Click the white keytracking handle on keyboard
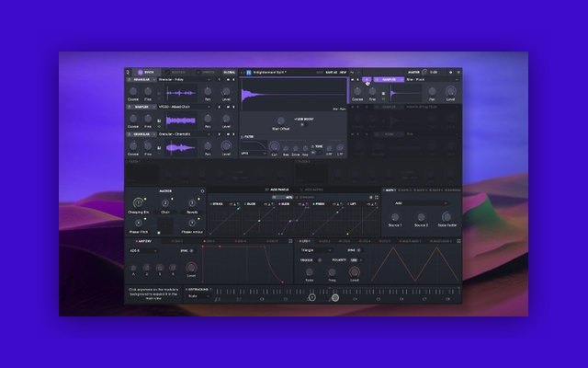The image size is (588, 368). (335, 297)
